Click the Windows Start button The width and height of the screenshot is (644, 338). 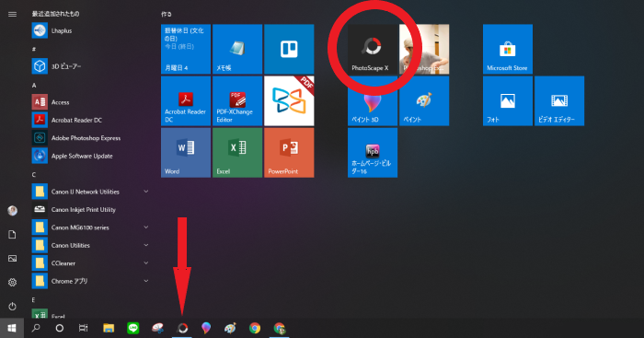[12, 328]
